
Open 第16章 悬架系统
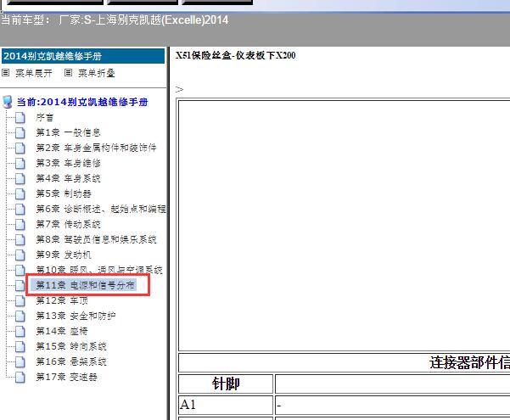[x=71, y=361]
